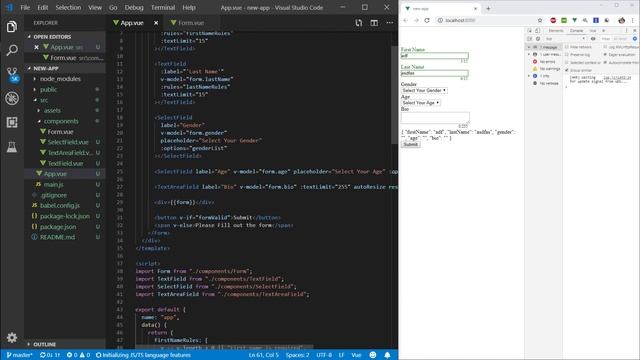Open the Extensions view icon
The image size is (640, 360).
point(12,122)
